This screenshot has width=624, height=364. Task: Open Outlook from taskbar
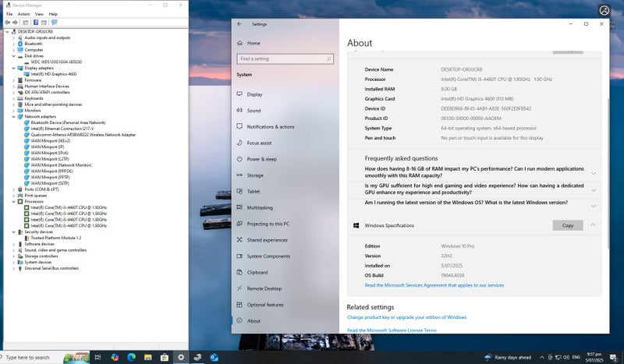(x=214, y=357)
